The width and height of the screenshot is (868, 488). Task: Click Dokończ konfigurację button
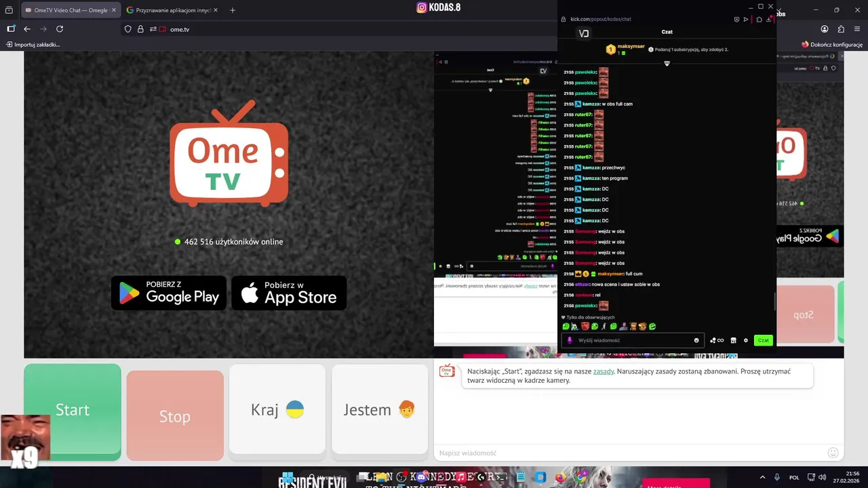[832, 45]
